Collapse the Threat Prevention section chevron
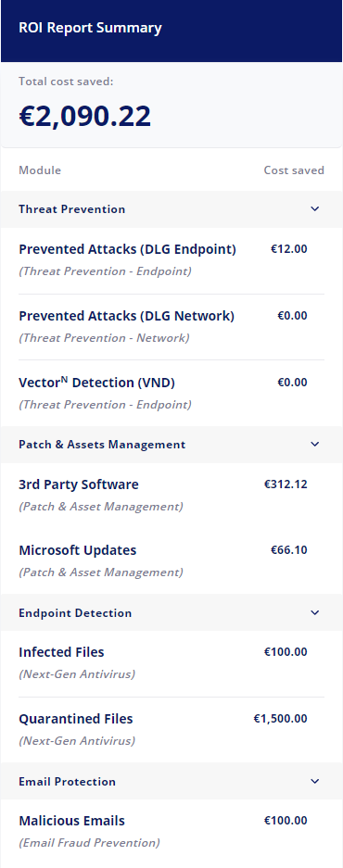343x868 pixels. pyautogui.click(x=315, y=208)
